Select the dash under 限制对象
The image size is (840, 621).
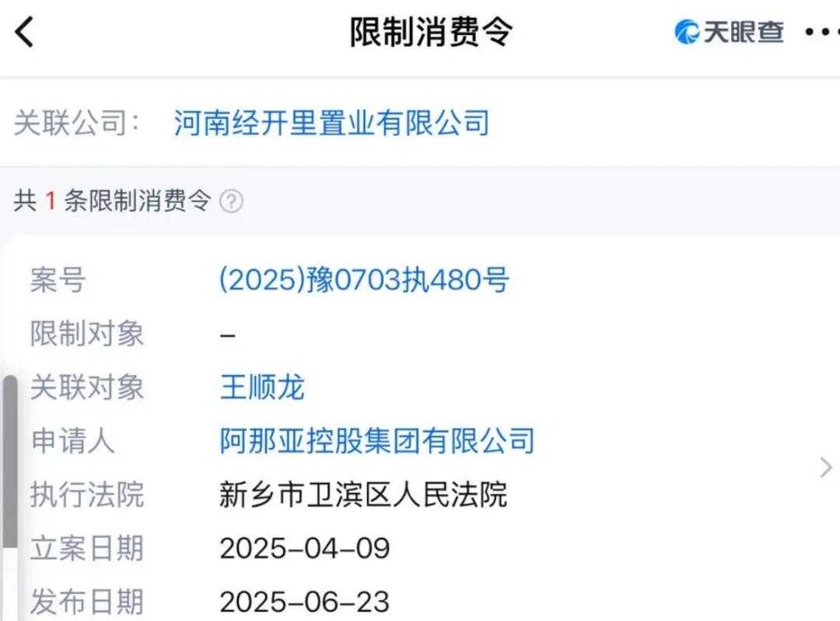(226, 334)
